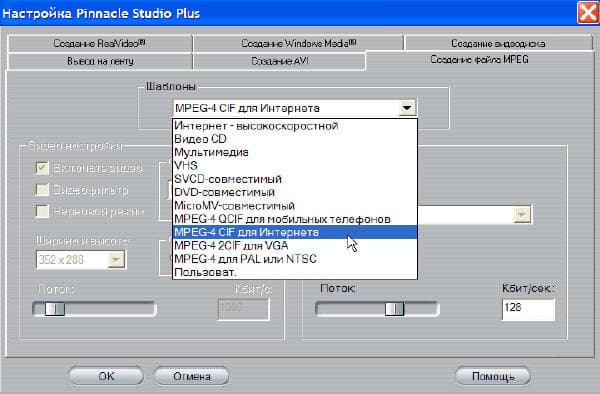The width and height of the screenshot is (600, 394).
Task: Click the OK button
Action: [x=106, y=376]
